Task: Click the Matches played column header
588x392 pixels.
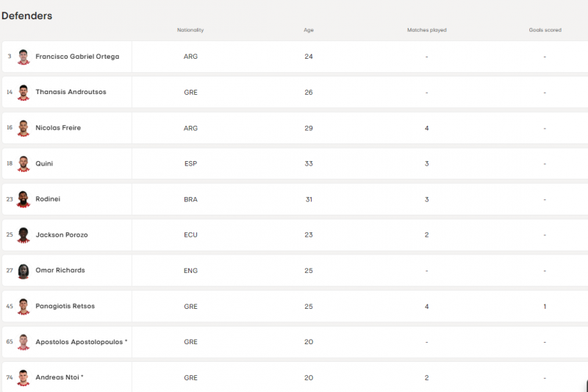Action: (426, 30)
